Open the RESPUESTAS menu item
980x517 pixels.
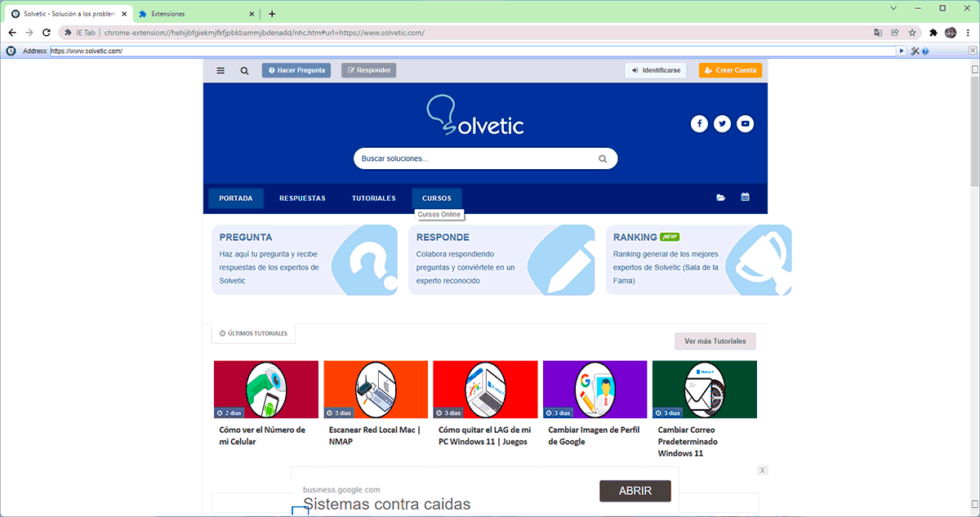(302, 198)
